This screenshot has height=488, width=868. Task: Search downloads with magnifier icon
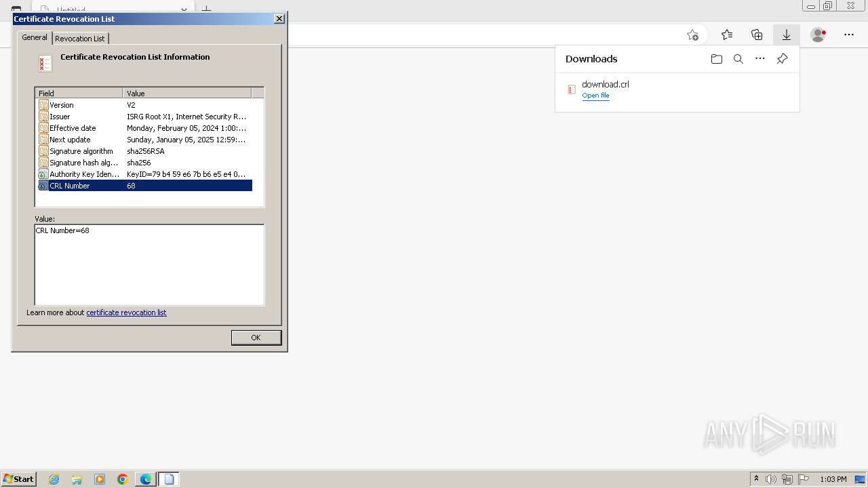click(x=738, y=59)
